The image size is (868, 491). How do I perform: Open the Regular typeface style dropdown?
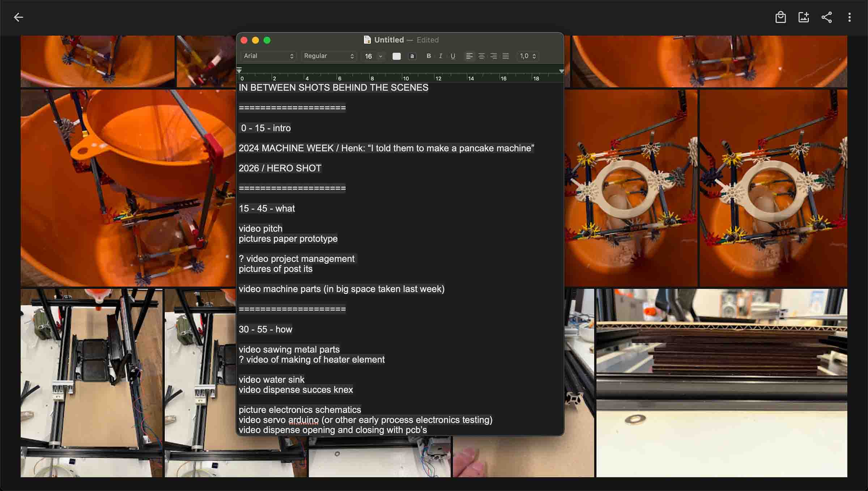click(328, 56)
